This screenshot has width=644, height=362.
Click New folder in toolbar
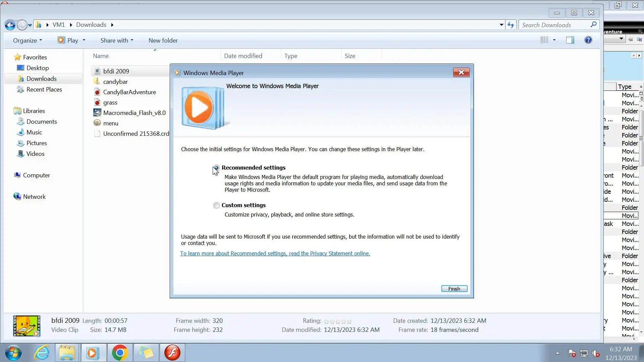[163, 41]
